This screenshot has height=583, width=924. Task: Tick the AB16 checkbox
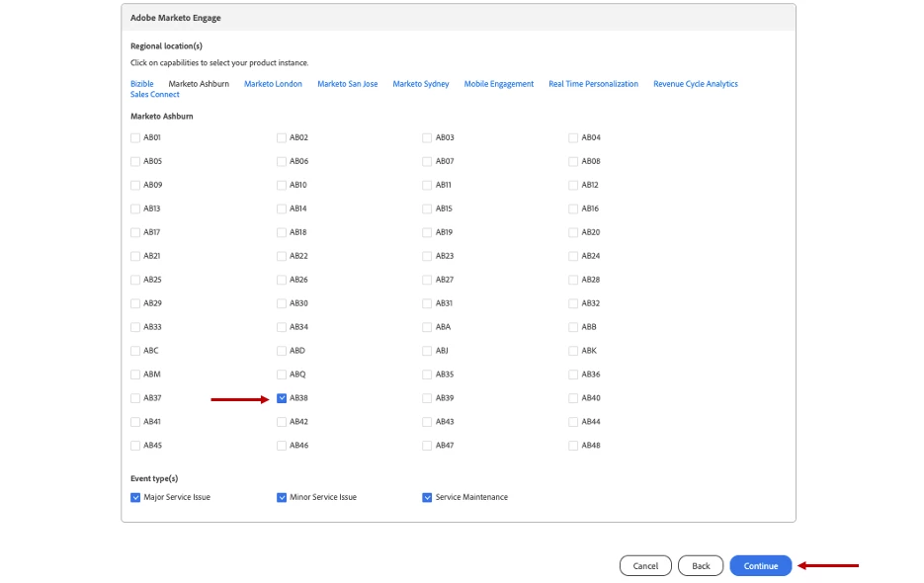coord(573,208)
